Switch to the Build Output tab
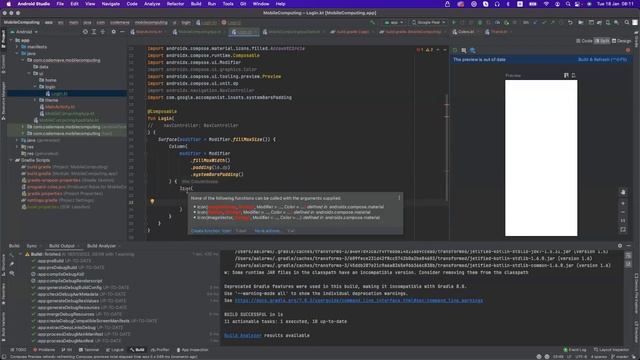Viewport: 640px width, 360px height. 62,246
